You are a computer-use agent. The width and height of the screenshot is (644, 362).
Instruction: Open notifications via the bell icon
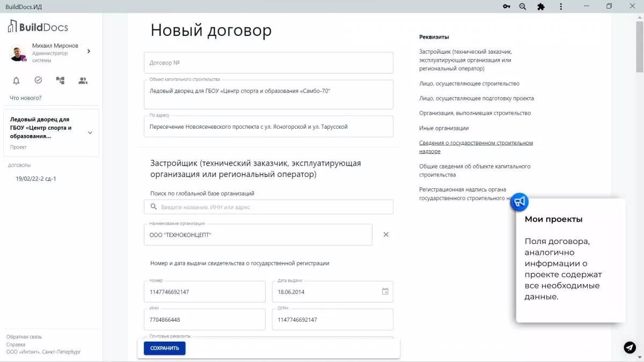(x=16, y=80)
